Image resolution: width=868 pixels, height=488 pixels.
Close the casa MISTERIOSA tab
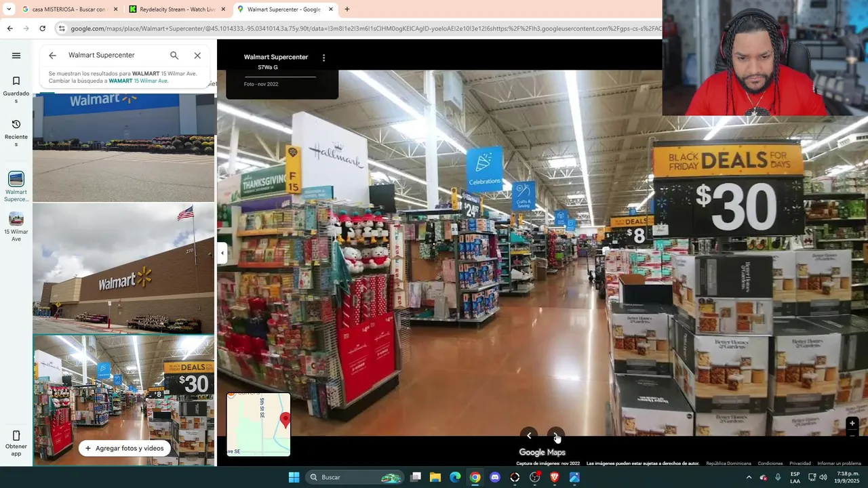point(115,9)
